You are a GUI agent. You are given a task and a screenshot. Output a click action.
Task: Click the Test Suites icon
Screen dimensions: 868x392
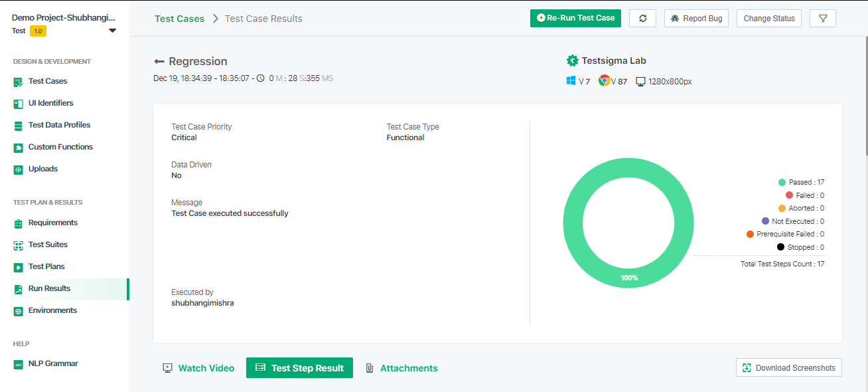pyautogui.click(x=19, y=245)
